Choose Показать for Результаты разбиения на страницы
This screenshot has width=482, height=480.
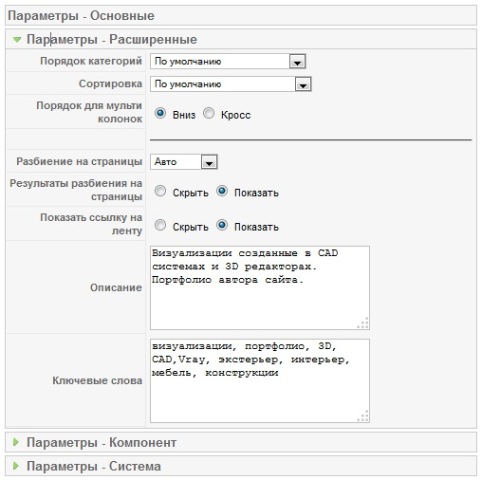[x=222, y=191]
